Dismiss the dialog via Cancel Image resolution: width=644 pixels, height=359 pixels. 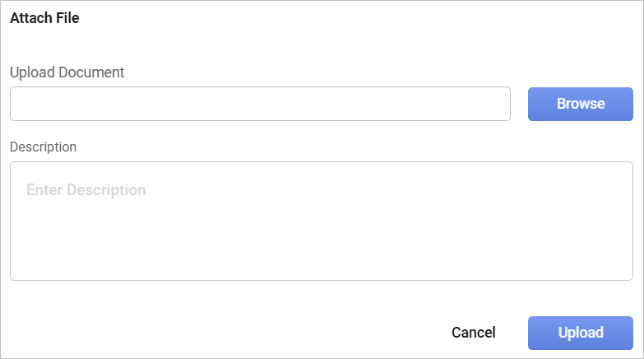[473, 333]
